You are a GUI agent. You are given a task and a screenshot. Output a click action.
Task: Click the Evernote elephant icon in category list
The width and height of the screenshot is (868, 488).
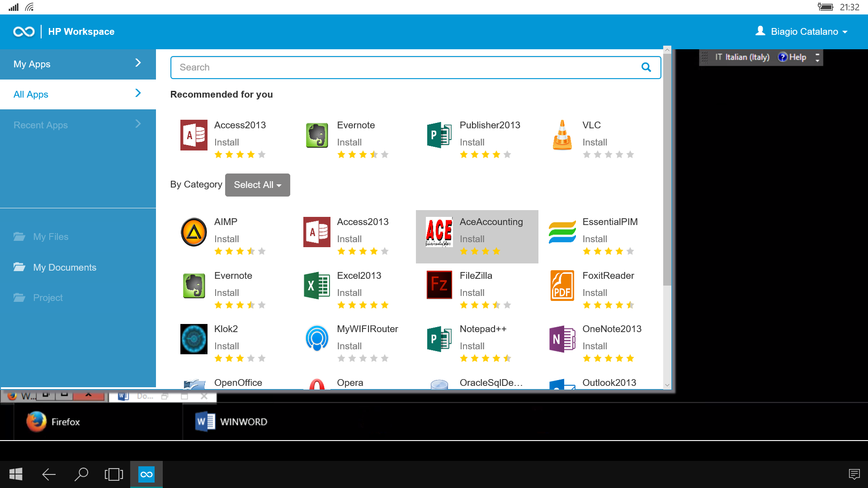click(194, 286)
